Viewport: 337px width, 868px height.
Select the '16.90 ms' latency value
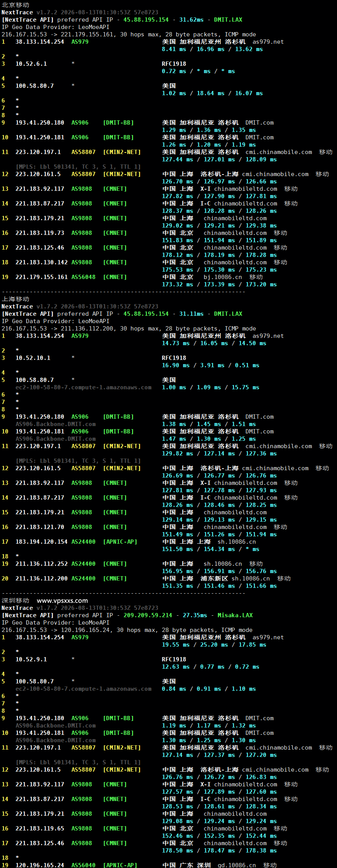176,365
